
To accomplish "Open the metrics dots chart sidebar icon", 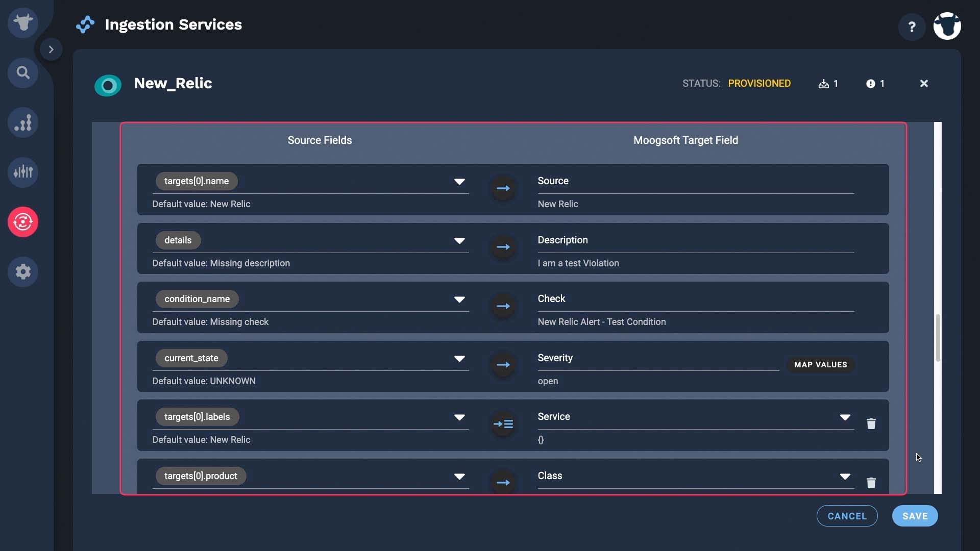I will (x=23, y=123).
